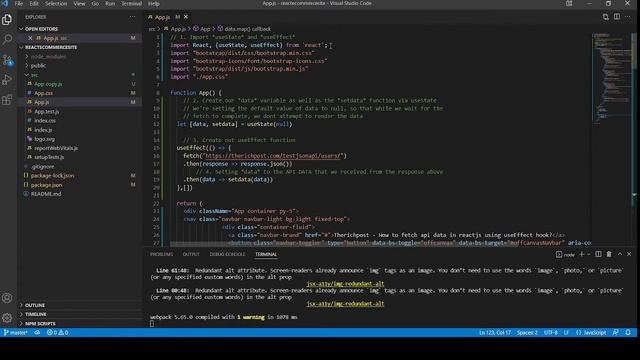Open the View menu
The width and height of the screenshot is (640, 360).
tap(79, 3)
